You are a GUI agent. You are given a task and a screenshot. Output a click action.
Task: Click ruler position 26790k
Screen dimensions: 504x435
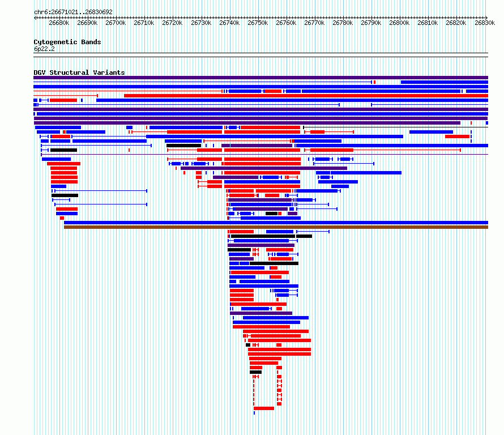click(x=371, y=23)
